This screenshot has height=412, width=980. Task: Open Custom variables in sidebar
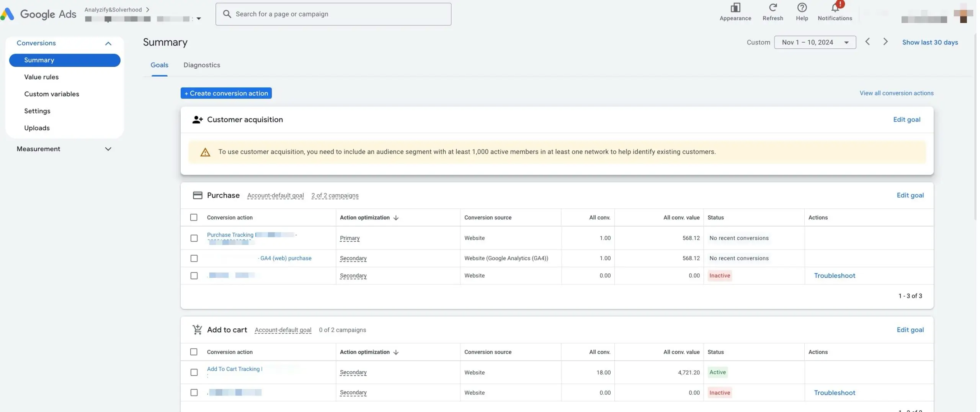[52, 94]
